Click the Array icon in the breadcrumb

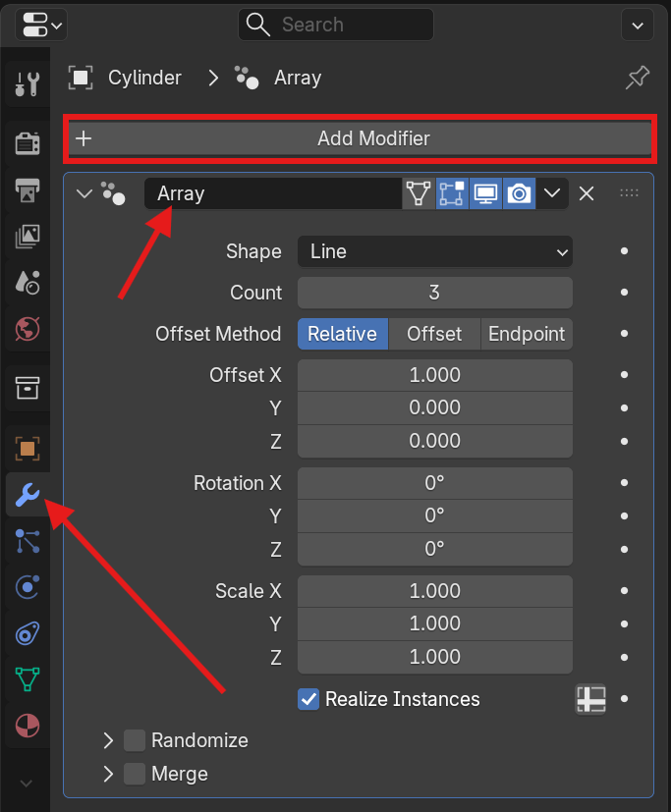point(247,78)
